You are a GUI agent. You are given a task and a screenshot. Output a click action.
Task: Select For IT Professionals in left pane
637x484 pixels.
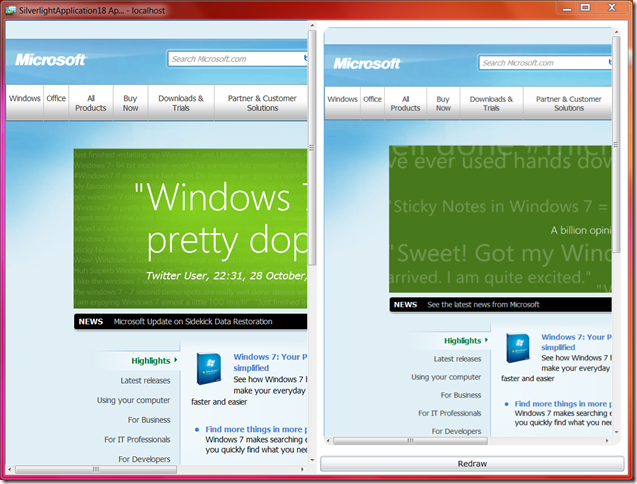click(x=137, y=440)
